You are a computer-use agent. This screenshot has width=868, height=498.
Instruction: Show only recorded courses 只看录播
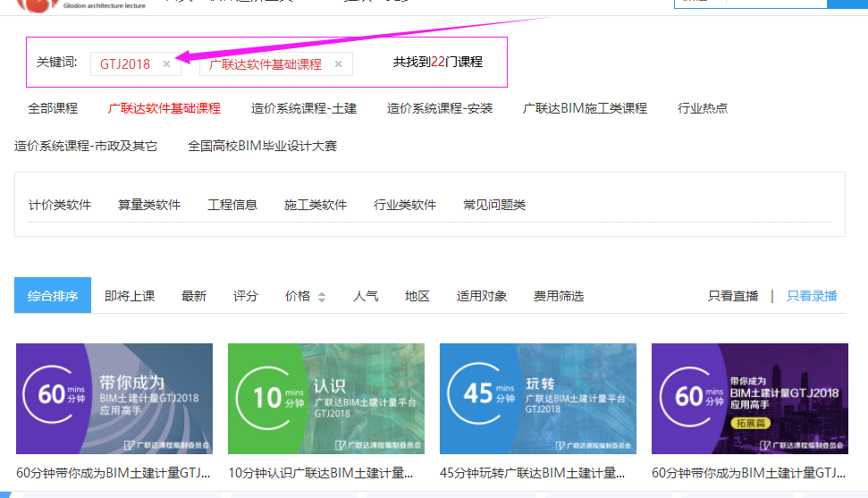point(812,296)
